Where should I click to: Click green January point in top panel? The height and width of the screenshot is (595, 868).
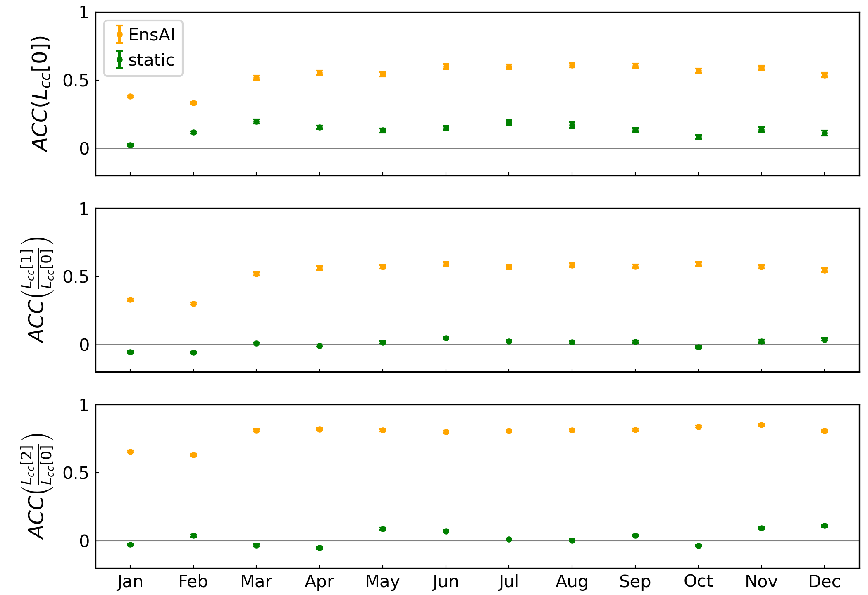pos(130,145)
